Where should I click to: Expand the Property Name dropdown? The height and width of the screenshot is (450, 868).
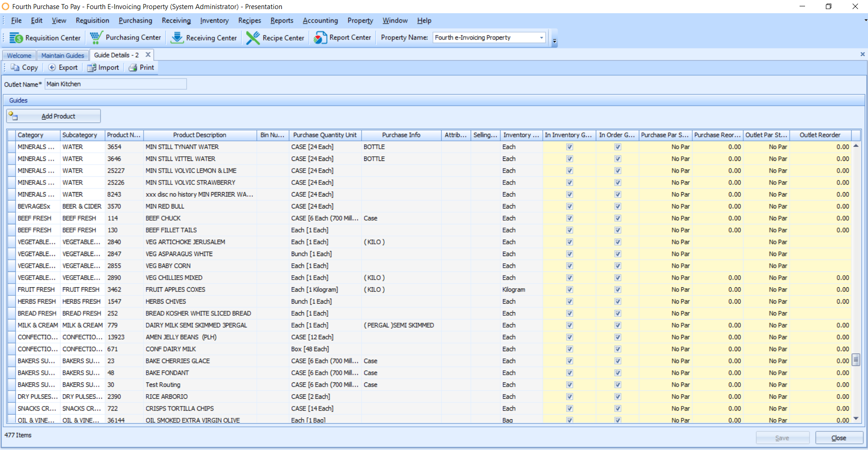[x=541, y=38]
